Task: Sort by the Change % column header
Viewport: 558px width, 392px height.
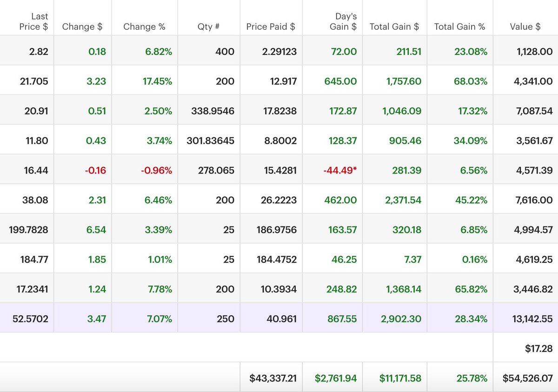Action: [x=144, y=27]
